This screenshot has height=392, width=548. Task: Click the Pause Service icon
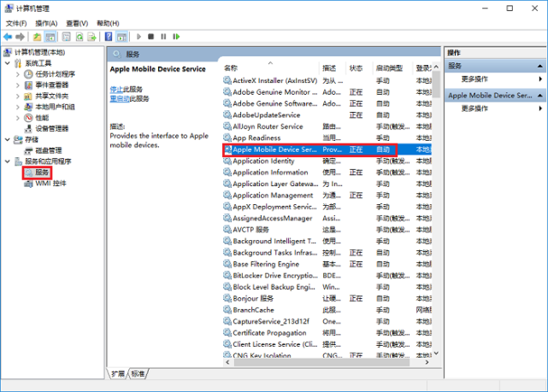coord(163,37)
